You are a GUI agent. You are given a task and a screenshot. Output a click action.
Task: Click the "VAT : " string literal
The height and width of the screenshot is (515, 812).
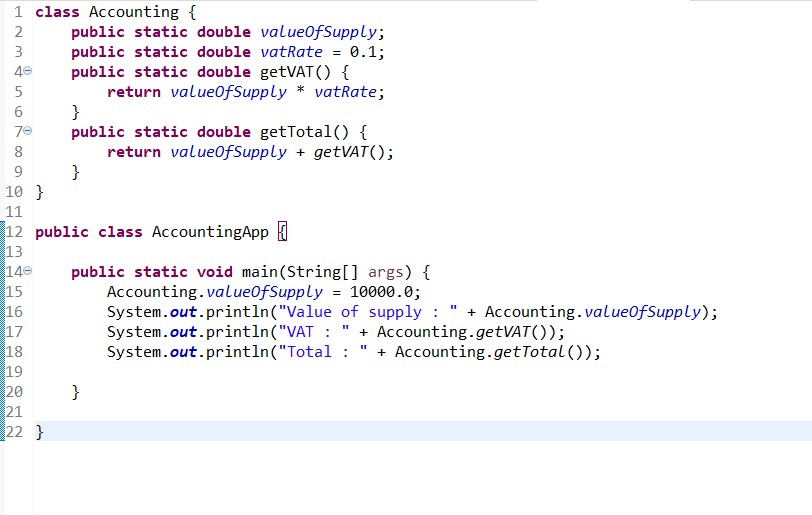coord(314,332)
